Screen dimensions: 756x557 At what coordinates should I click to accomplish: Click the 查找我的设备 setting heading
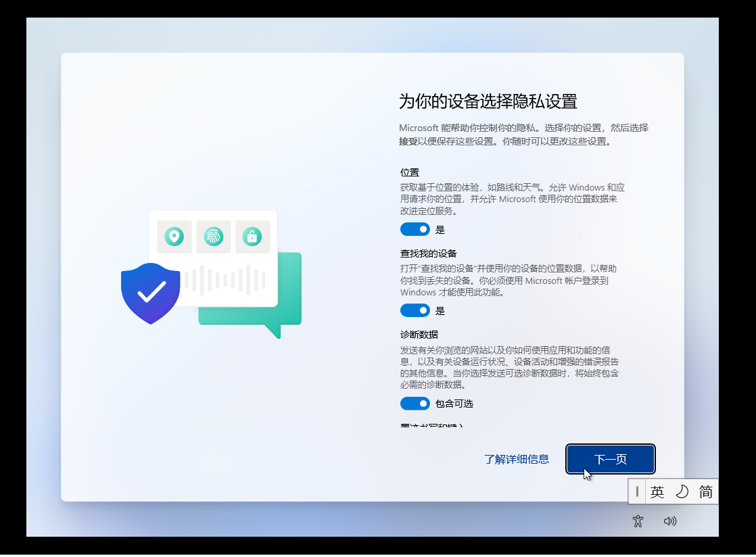tap(428, 253)
